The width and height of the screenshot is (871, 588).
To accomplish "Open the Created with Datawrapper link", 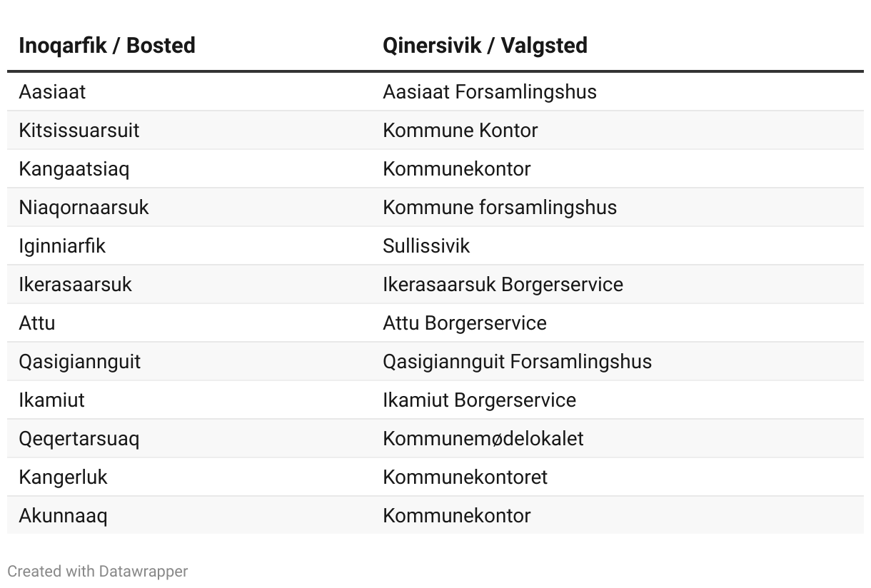I will [x=98, y=571].
